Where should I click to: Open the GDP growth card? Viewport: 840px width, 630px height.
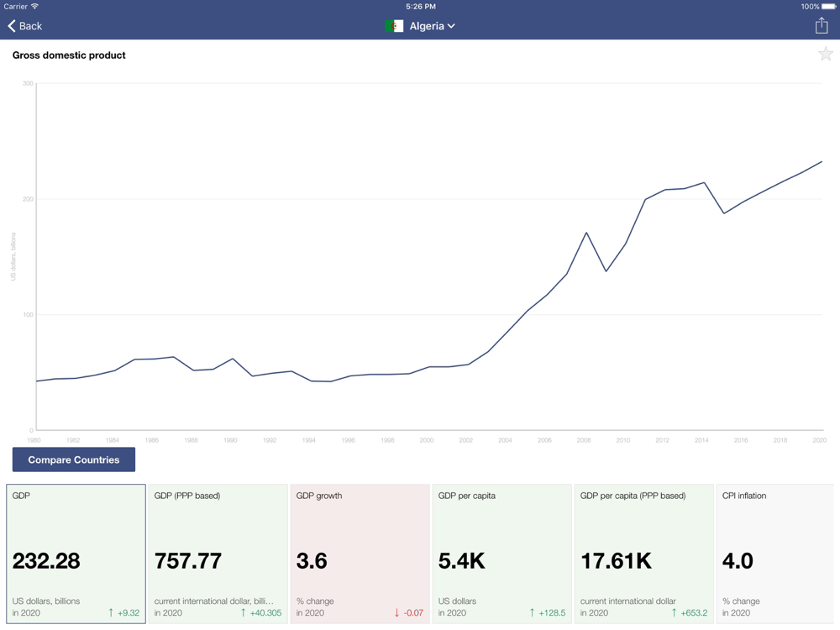click(x=360, y=554)
